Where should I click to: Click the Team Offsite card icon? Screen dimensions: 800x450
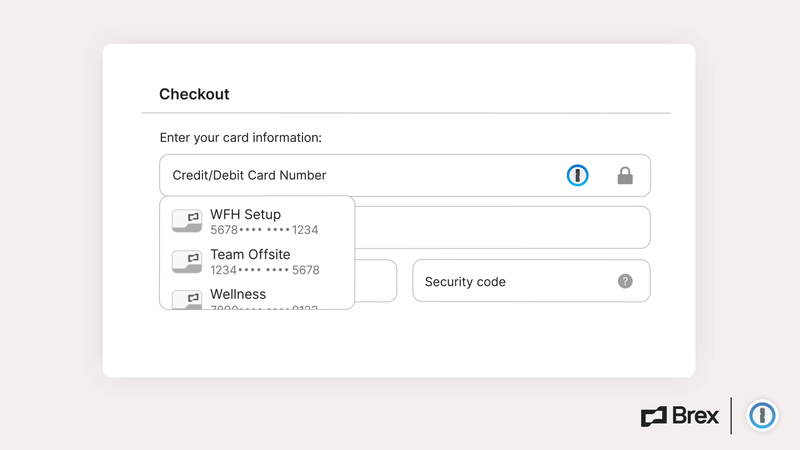click(187, 261)
